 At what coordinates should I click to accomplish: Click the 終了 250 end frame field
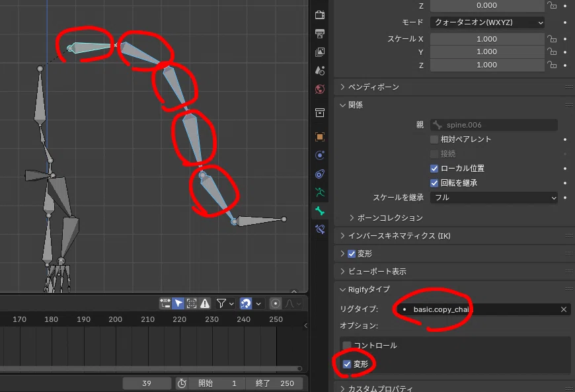275,383
